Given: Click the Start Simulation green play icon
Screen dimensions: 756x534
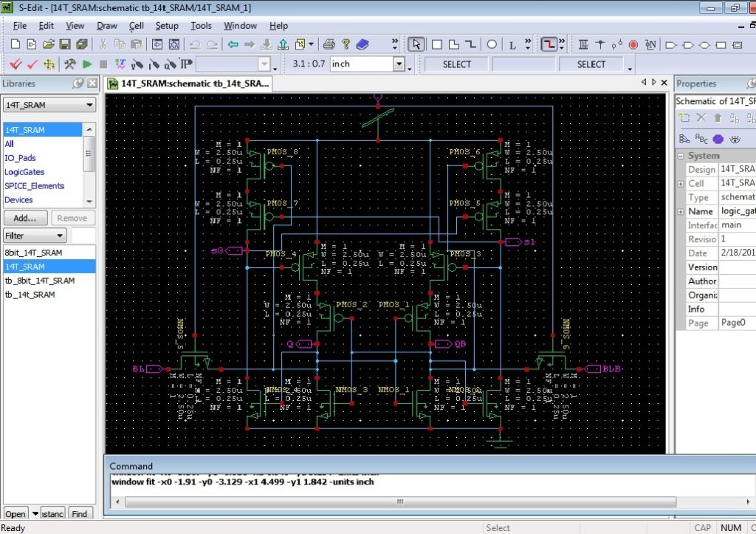Looking at the screenshot, I should (87, 64).
